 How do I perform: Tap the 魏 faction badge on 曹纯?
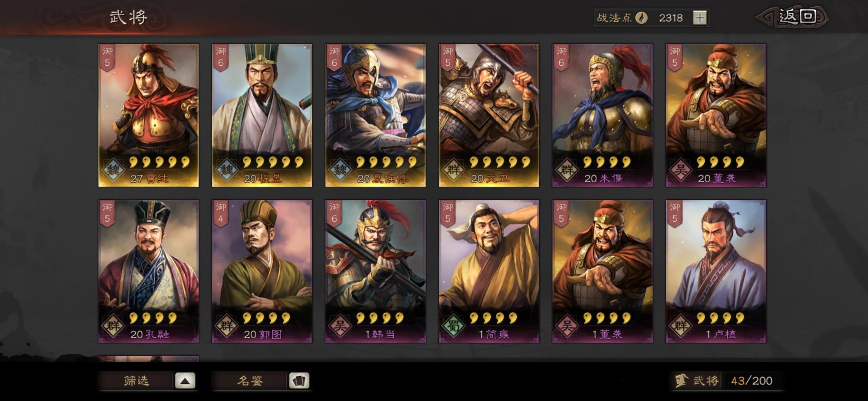tap(113, 170)
